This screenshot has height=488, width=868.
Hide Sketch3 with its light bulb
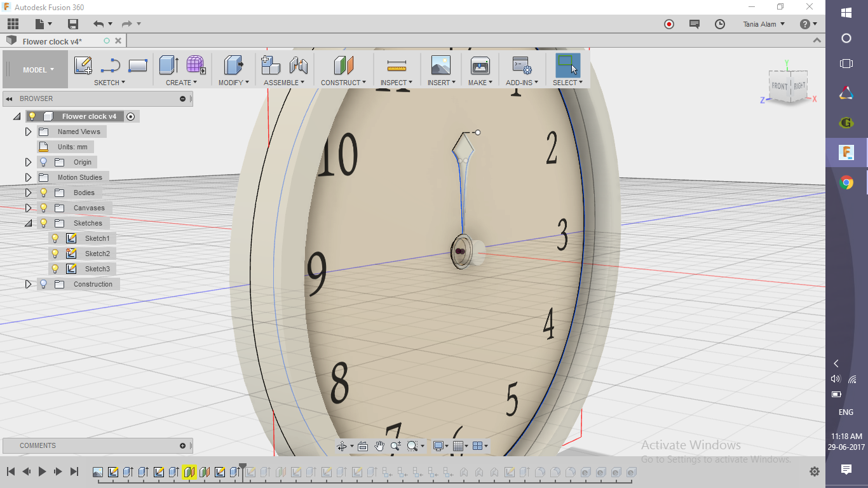[x=55, y=269]
